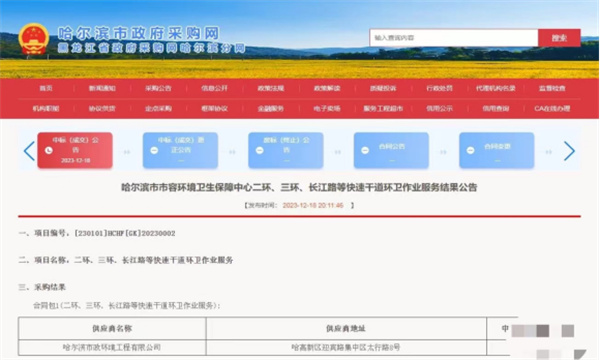Select the red 中标（成交）公告 stage card
The width and height of the screenshot is (600, 360).
75,150
